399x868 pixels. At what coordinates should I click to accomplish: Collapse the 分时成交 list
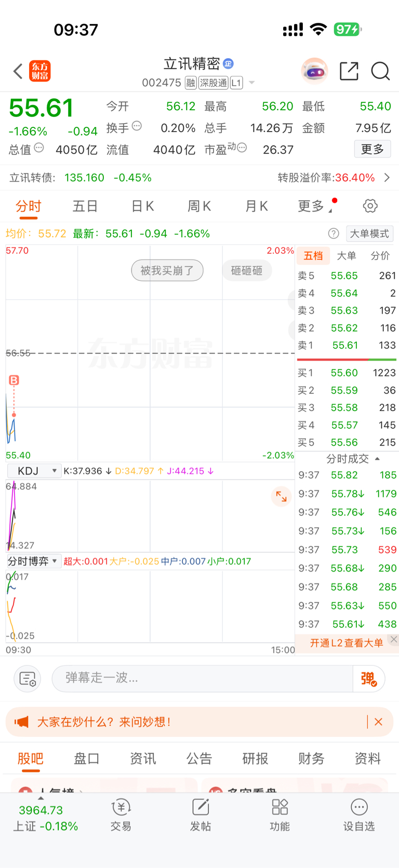click(x=377, y=459)
